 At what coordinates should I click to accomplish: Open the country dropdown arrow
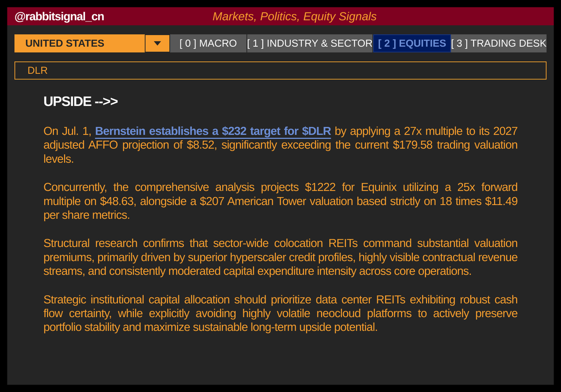[x=158, y=43]
